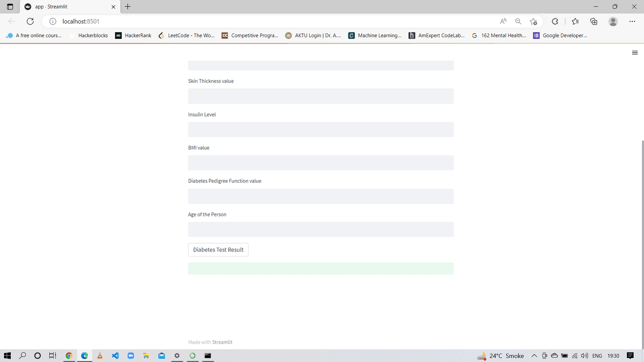This screenshot has width=644, height=362.
Task: Click the zoom magnifier icon in address bar
Action: point(518,21)
